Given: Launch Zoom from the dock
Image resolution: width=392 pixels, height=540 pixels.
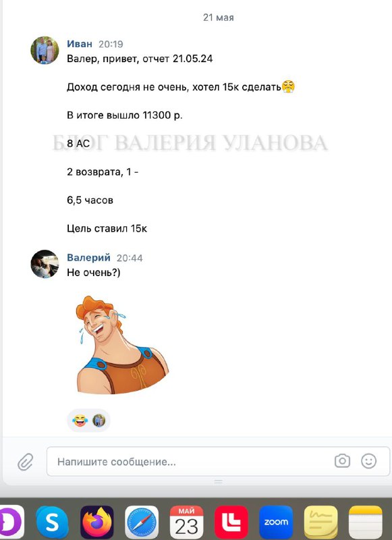Looking at the screenshot, I should pyautogui.click(x=276, y=522).
